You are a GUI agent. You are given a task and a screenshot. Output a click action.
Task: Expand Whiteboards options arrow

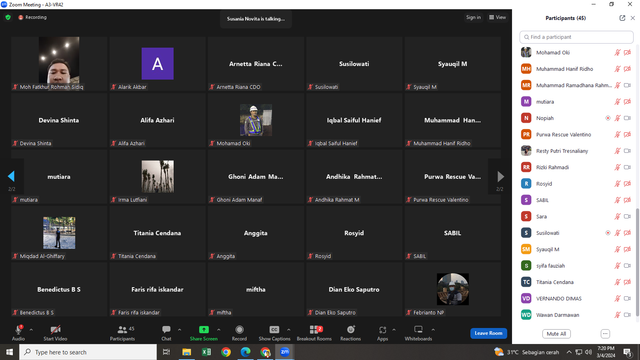433,329
